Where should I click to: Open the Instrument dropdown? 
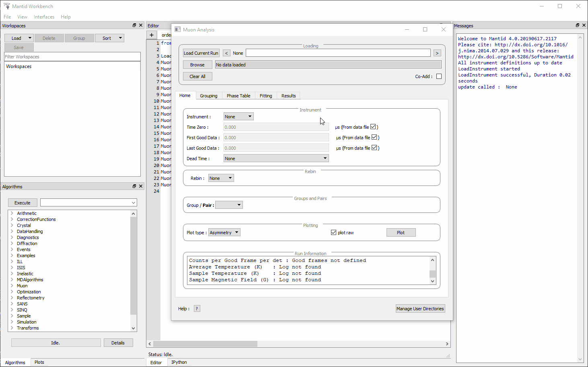click(238, 116)
